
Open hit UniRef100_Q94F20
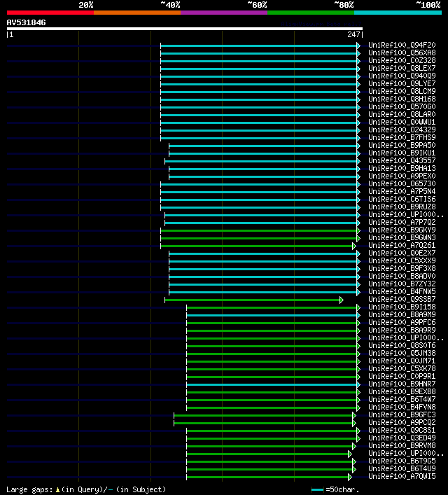[x=402, y=45]
